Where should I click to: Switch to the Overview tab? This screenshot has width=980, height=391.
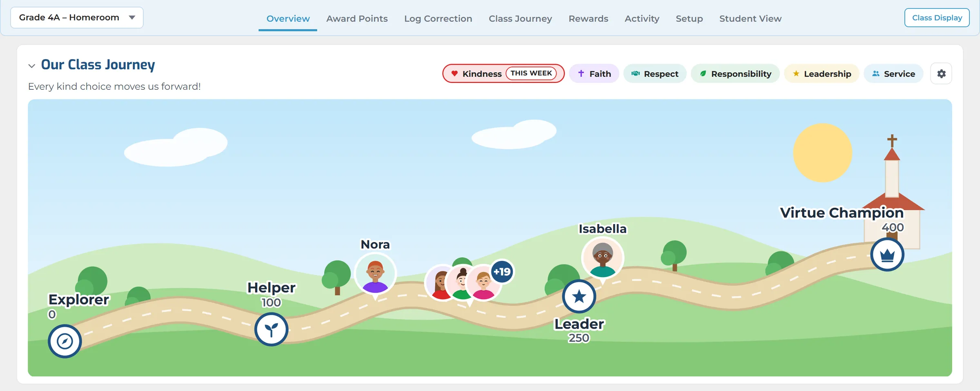tap(288, 19)
